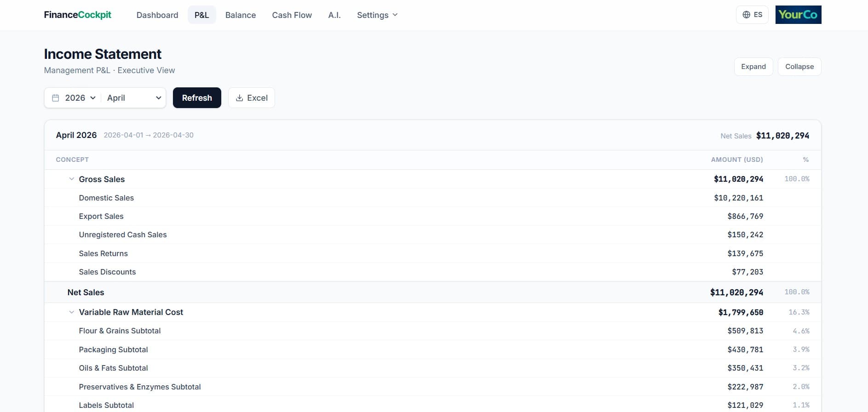
Task: Select the Domestic Sales row
Action: (106, 198)
